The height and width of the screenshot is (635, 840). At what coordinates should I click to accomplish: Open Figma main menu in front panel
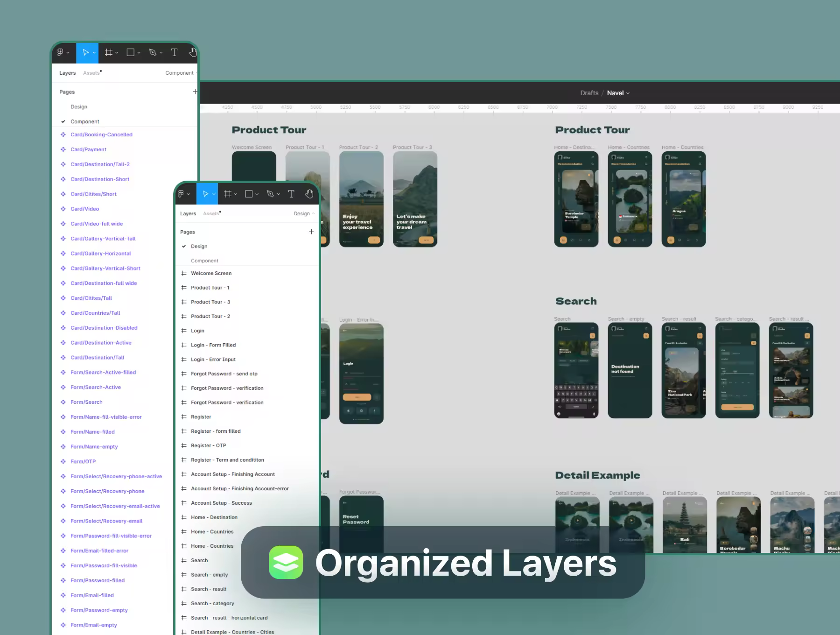184,194
